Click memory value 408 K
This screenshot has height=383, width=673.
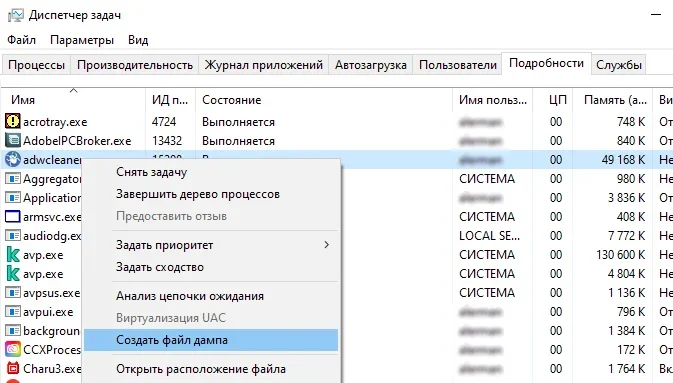pos(631,217)
